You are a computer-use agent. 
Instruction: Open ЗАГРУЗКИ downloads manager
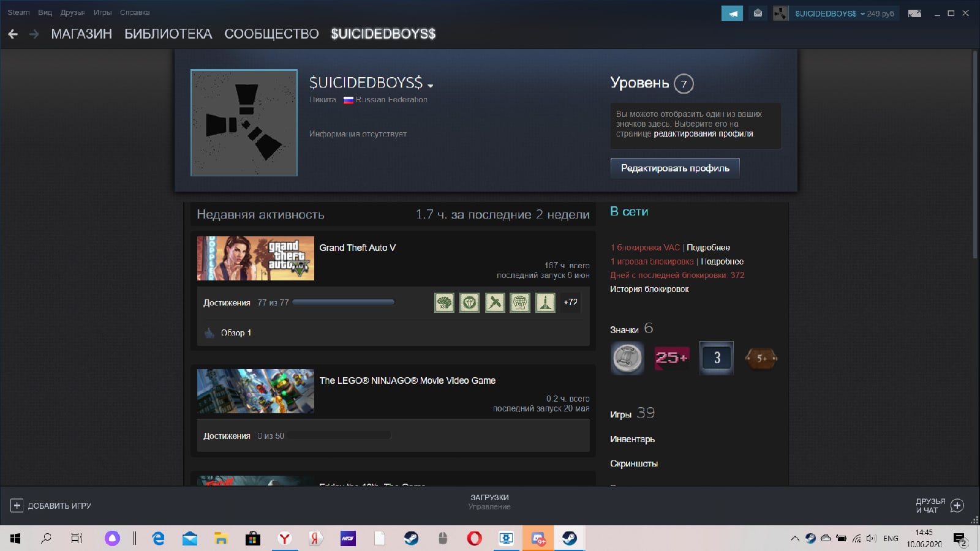489,498
